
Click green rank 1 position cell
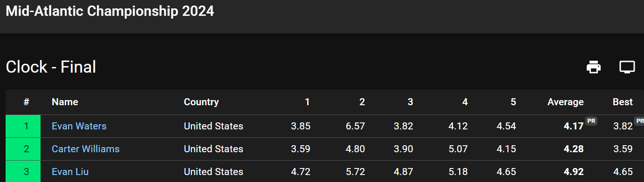coord(23,126)
